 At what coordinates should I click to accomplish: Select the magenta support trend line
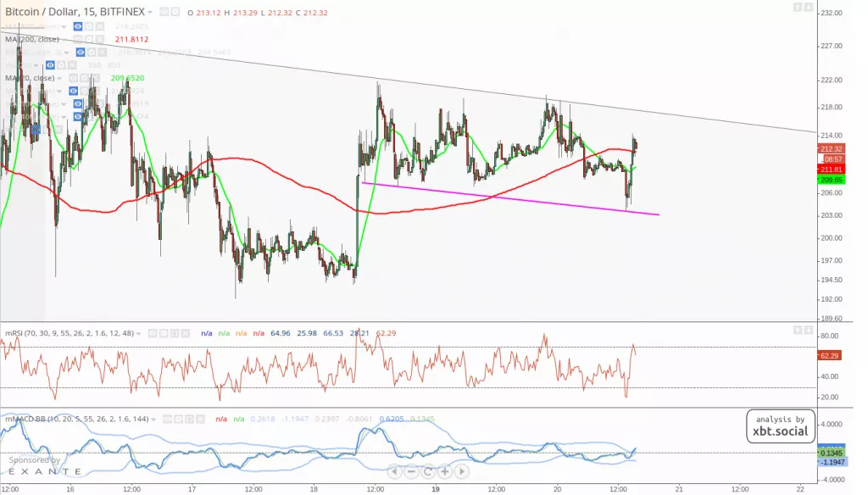[509, 198]
